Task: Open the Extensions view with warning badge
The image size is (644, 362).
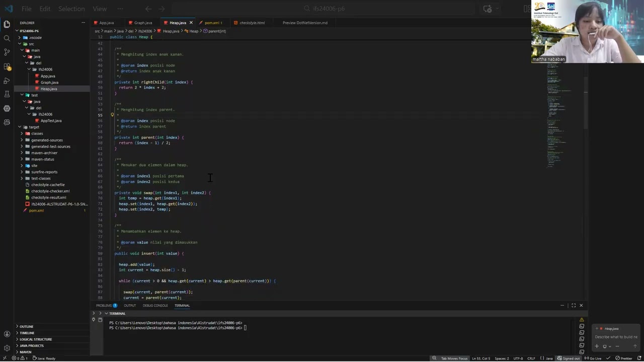Action: pos(7,66)
